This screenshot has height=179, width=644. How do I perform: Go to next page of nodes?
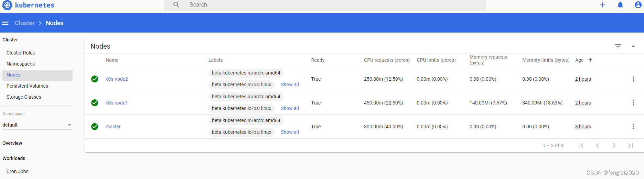coord(614,146)
